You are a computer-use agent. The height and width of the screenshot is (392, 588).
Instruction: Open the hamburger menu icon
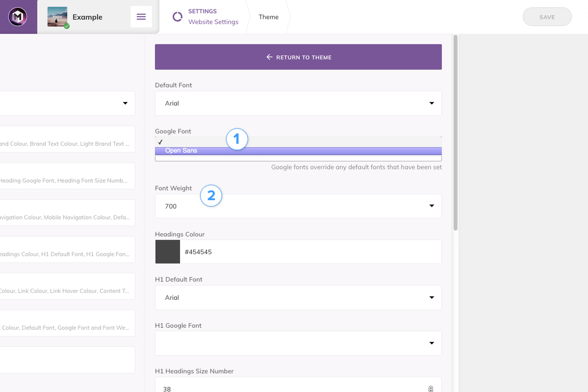click(x=141, y=17)
